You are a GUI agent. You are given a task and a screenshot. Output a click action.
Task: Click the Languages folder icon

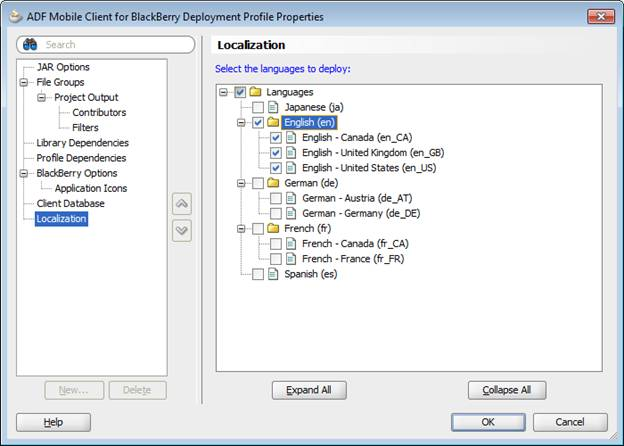(x=255, y=92)
